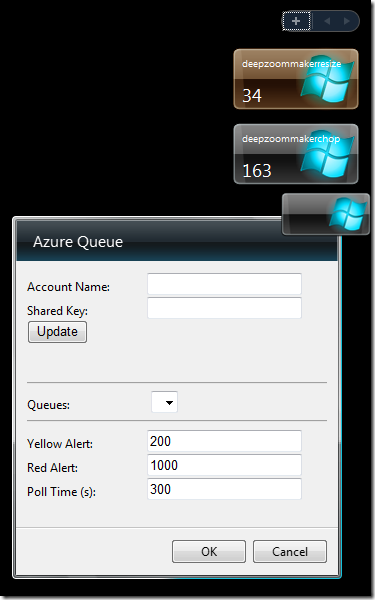Focus the Shared Key field

coord(224,308)
